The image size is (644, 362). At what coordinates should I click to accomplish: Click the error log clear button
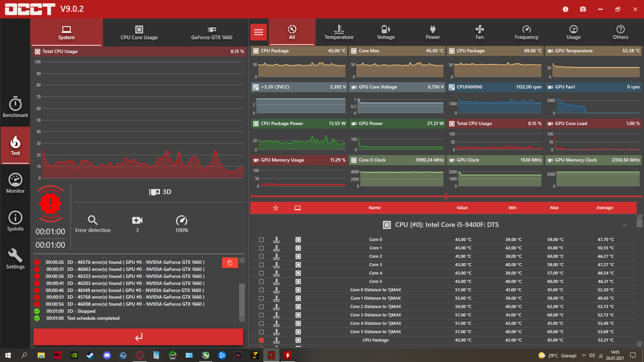coord(230,262)
